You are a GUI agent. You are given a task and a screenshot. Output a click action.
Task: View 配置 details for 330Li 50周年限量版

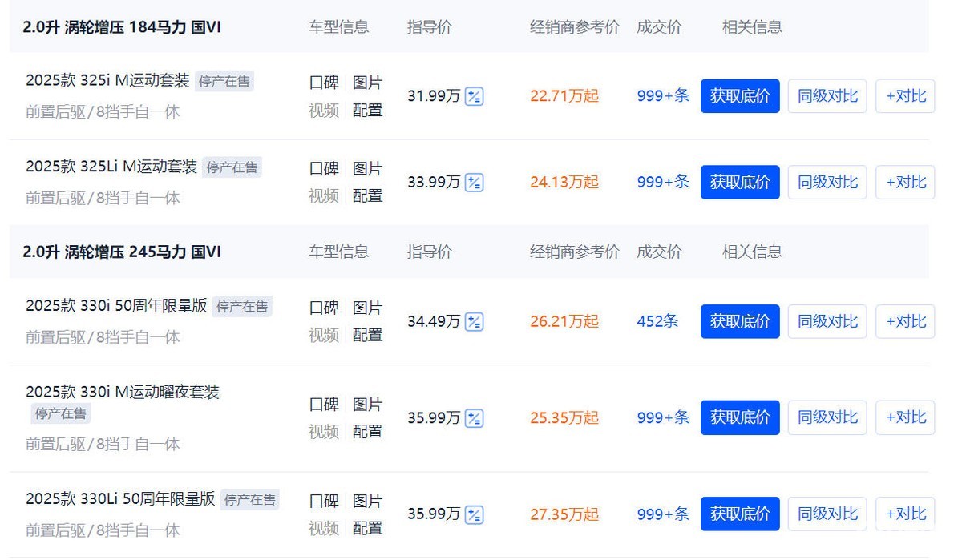pos(369,529)
